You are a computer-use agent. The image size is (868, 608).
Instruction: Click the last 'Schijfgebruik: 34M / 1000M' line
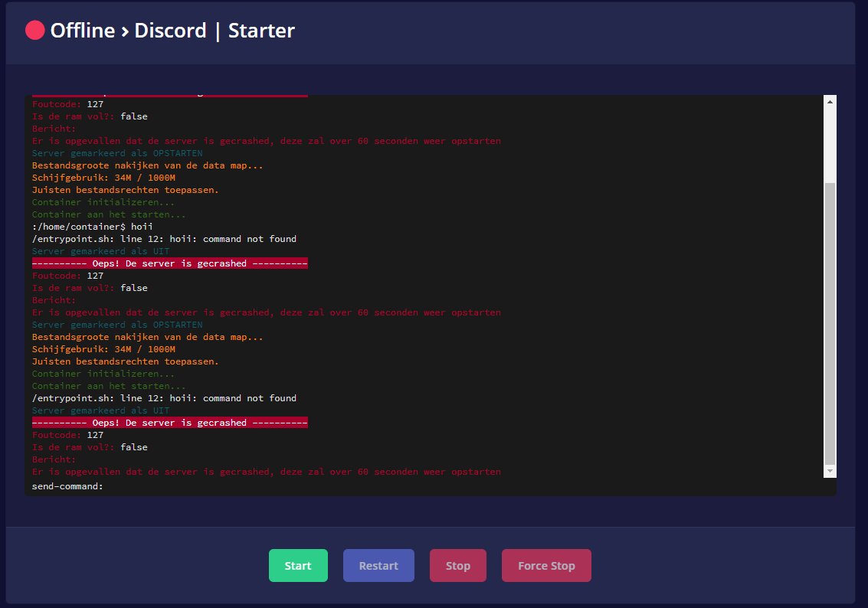[x=103, y=349]
